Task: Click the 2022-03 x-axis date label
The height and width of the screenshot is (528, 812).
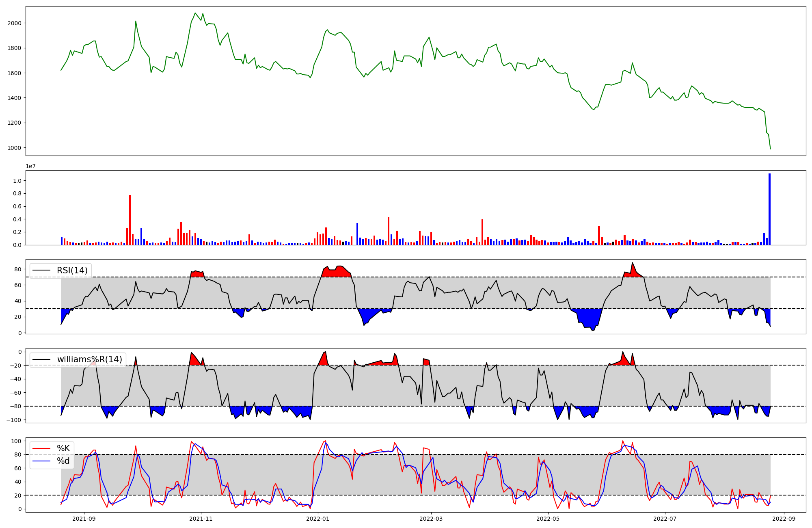Action: click(431, 519)
